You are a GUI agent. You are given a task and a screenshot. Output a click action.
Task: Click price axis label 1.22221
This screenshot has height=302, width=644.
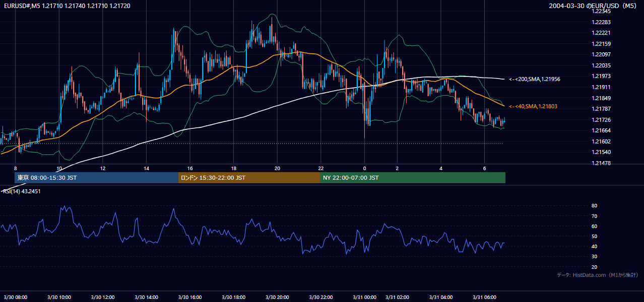coord(602,33)
